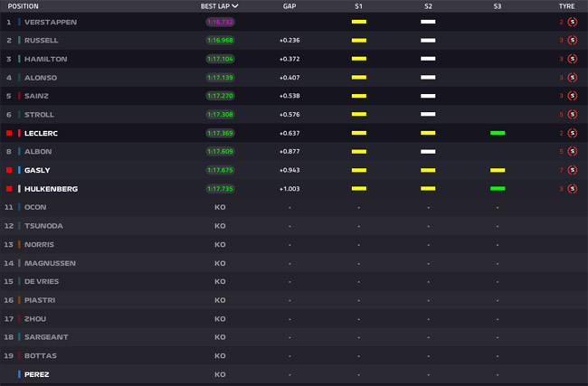Screen dimensions: 588x386
Task: Click Albon's yellow S1 sector bar
Action: tap(359, 151)
